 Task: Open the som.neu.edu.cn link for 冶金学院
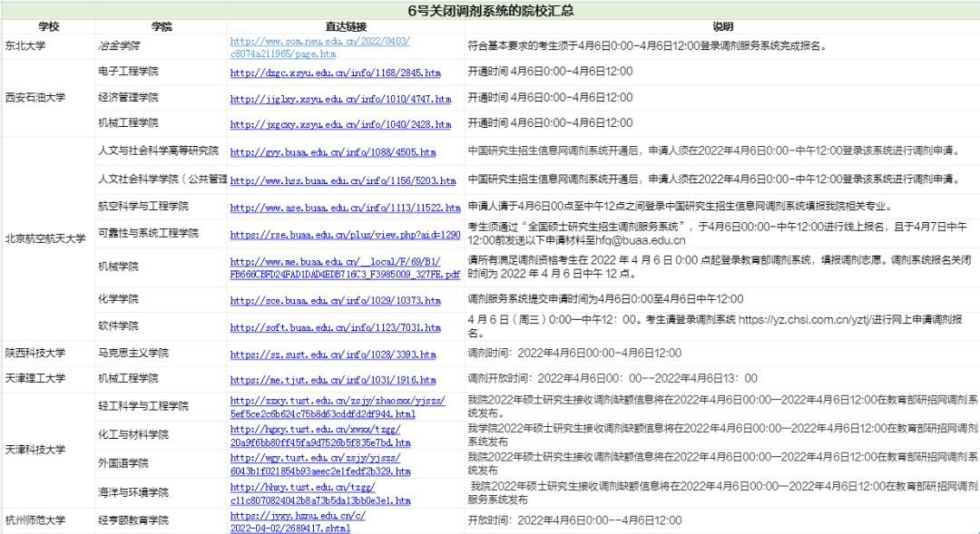pos(320,47)
